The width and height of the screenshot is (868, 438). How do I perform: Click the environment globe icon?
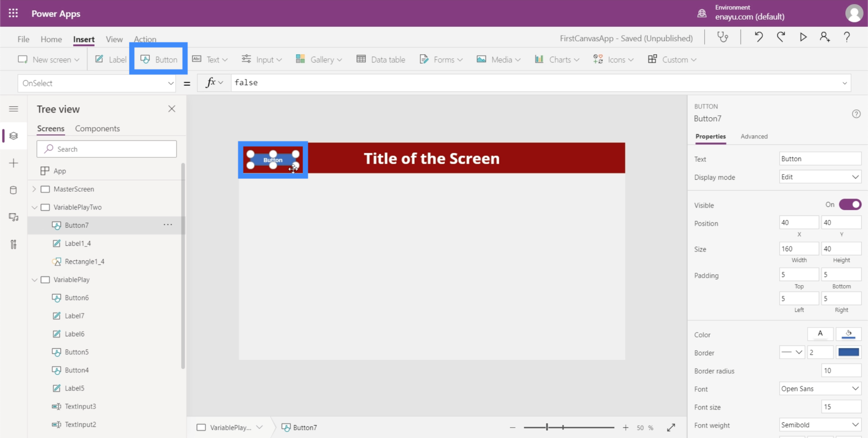(x=702, y=13)
